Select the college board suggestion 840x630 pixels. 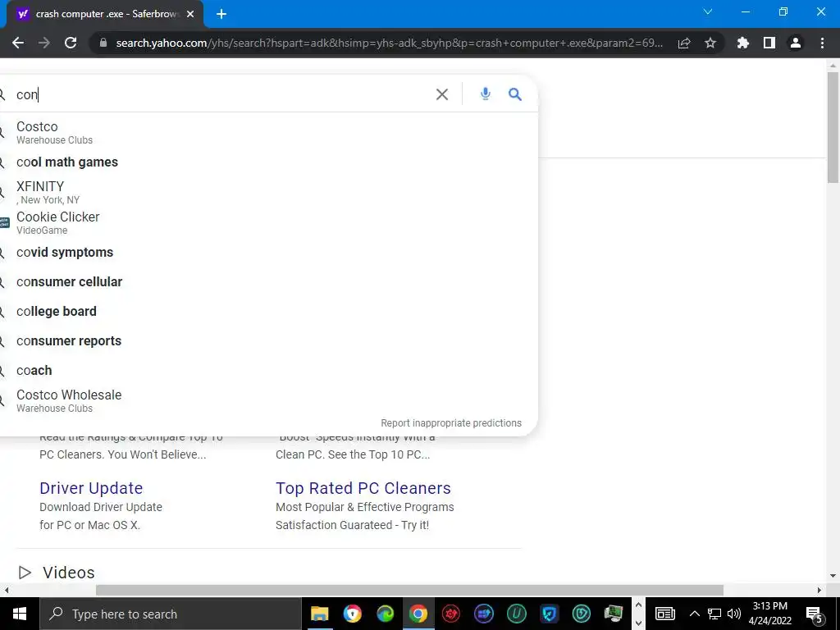pos(268,311)
